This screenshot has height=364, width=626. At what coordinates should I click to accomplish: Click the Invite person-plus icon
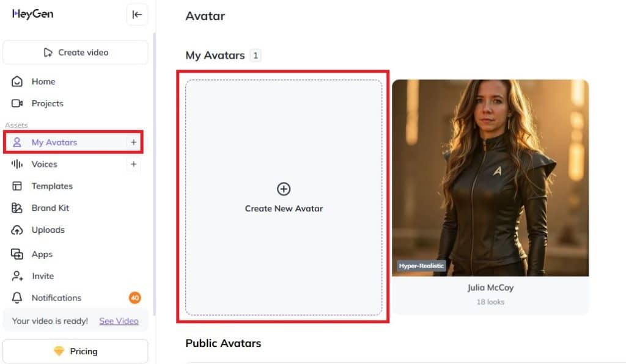coord(17,276)
